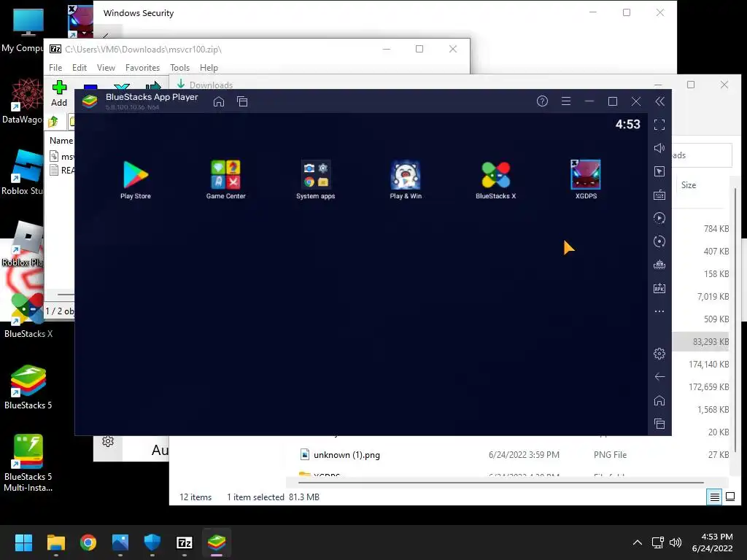Open the XGDPS app
The image size is (747, 560).
586,179
